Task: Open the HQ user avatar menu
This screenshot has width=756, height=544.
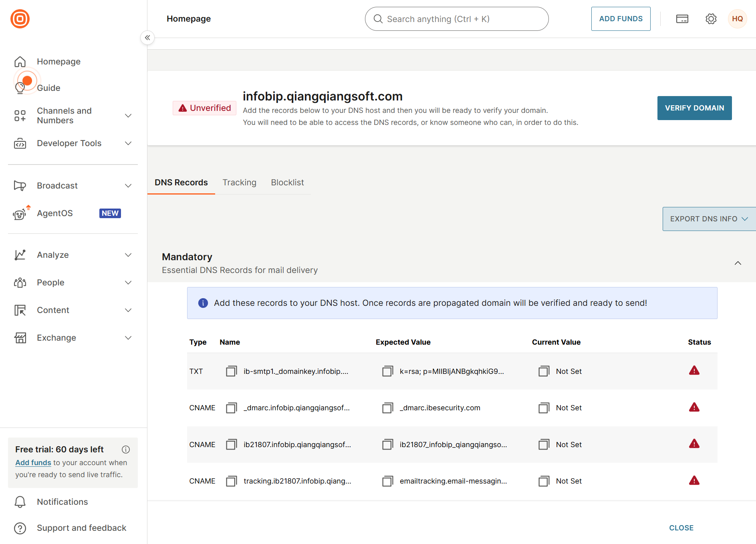Action: tap(737, 19)
